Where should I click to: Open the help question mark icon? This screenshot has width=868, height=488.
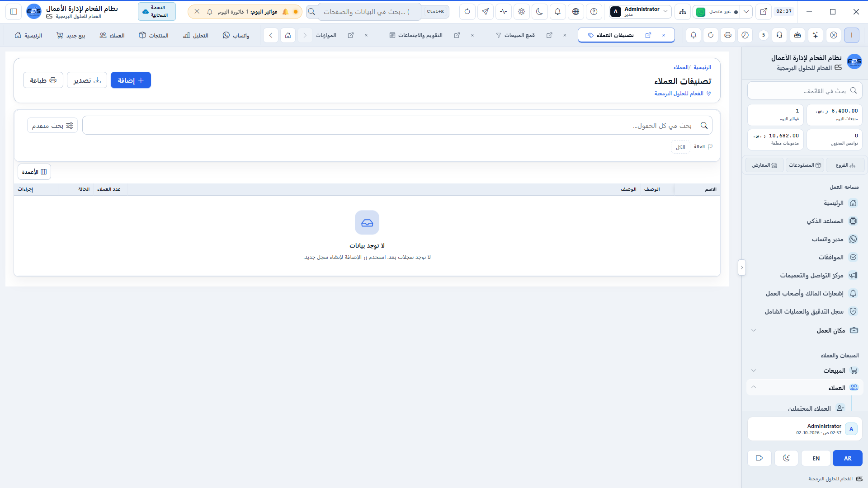(x=594, y=12)
